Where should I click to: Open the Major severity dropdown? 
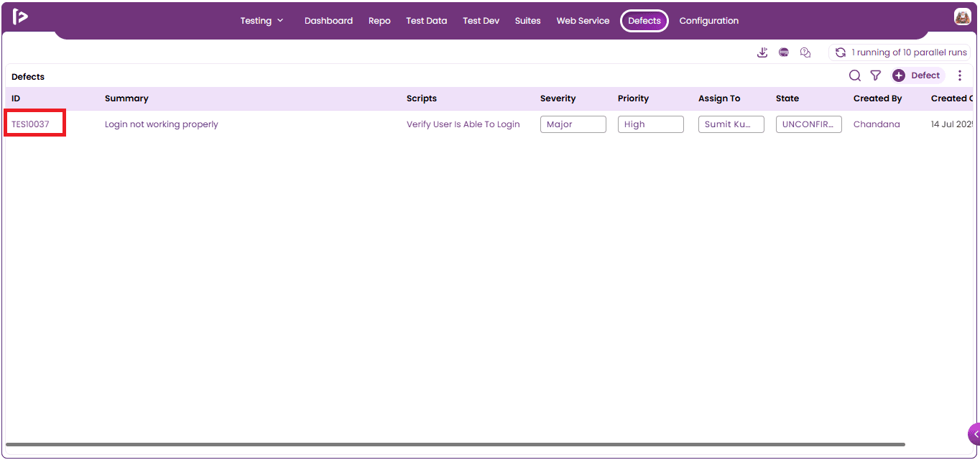[573, 124]
